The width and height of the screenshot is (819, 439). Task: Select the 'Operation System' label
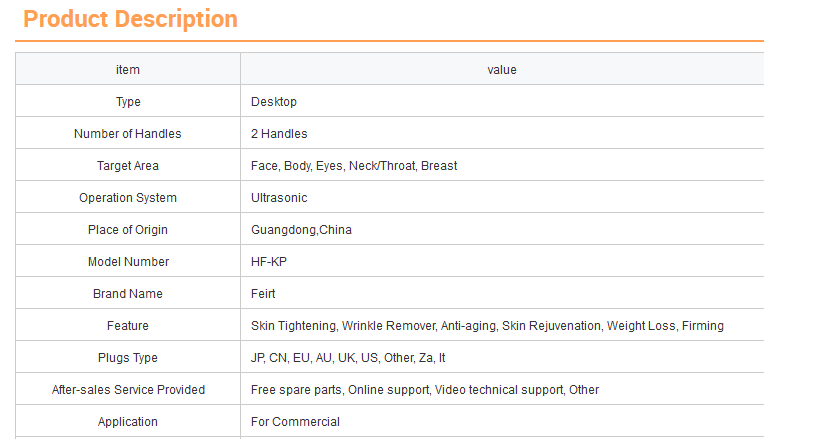point(128,198)
